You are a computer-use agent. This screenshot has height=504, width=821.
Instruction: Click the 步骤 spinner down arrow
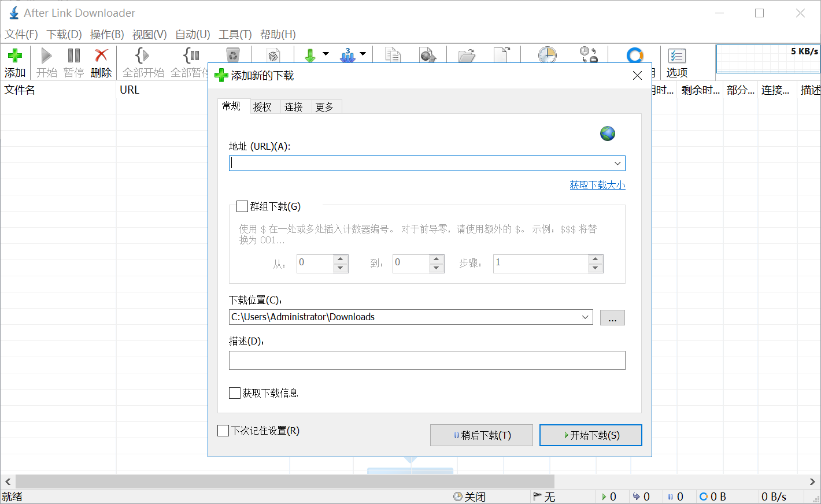pos(596,268)
